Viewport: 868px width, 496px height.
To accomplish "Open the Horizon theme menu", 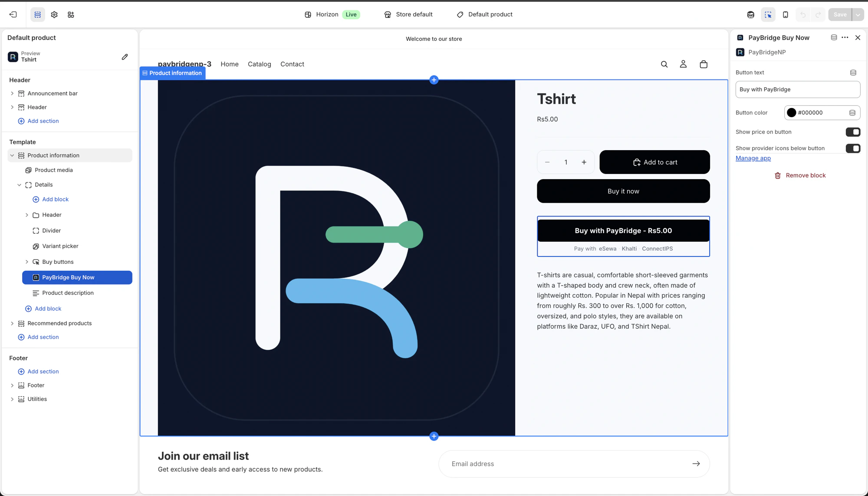I will (x=332, y=14).
